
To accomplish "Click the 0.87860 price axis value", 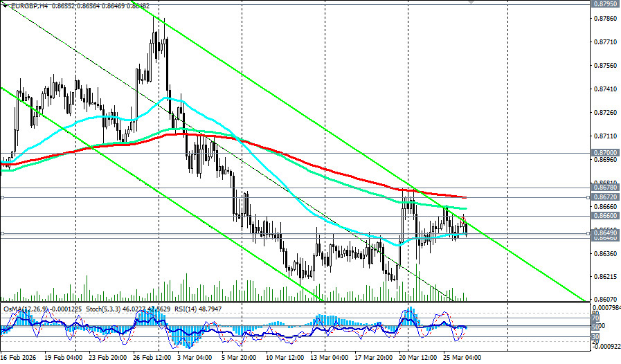I will [x=605, y=19].
